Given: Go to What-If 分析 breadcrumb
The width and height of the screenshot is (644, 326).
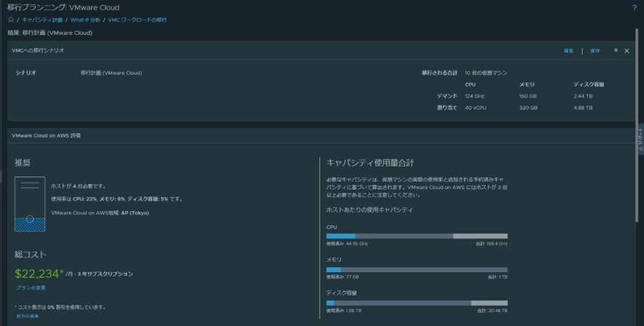Looking at the screenshot, I should pos(85,20).
